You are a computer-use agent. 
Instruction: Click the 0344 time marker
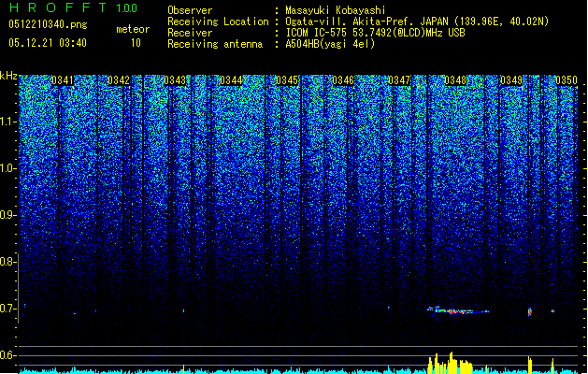pos(232,80)
